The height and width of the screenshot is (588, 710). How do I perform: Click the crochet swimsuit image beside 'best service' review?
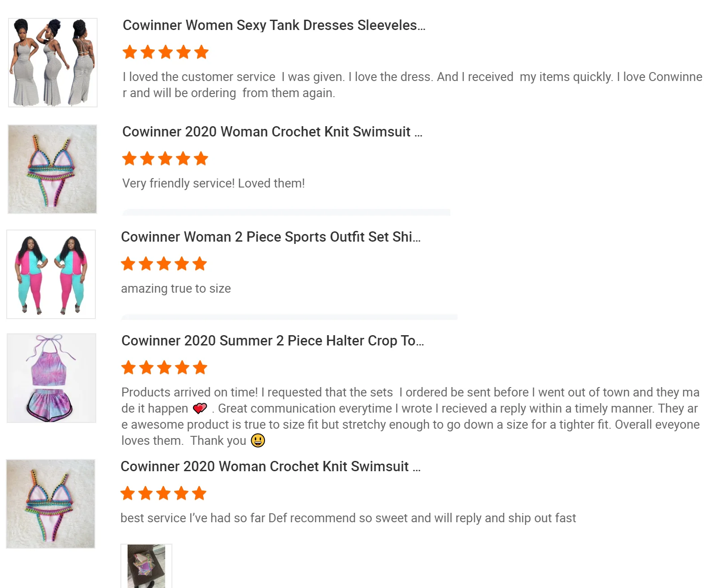click(51, 504)
